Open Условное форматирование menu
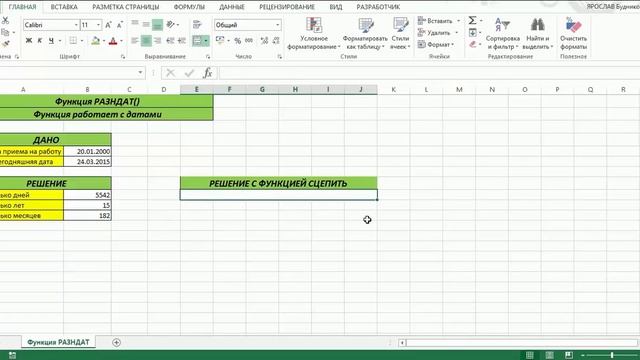 click(x=314, y=33)
